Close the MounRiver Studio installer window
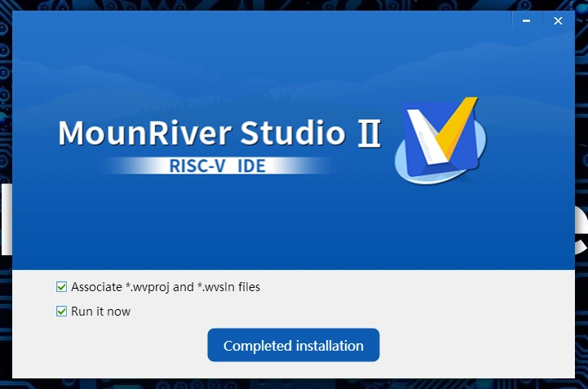Image resolution: width=588 pixels, height=389 pixels. [558, 21]
